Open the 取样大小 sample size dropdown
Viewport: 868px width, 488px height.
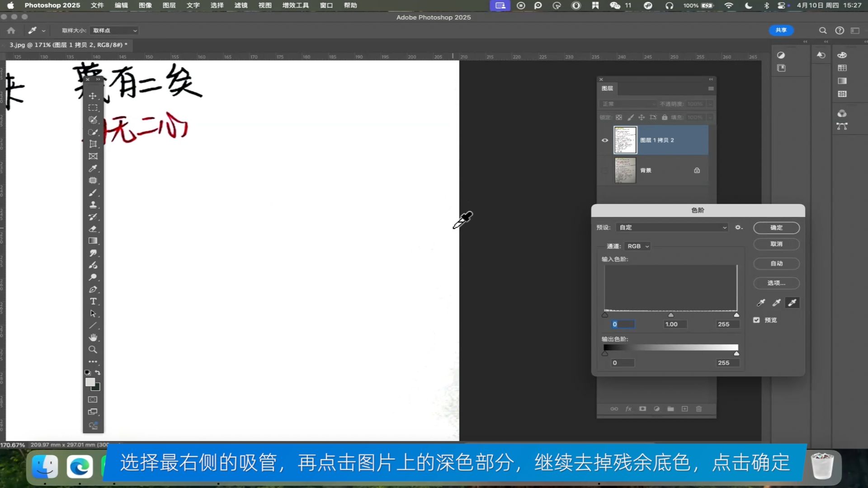[x=114, y=31]
